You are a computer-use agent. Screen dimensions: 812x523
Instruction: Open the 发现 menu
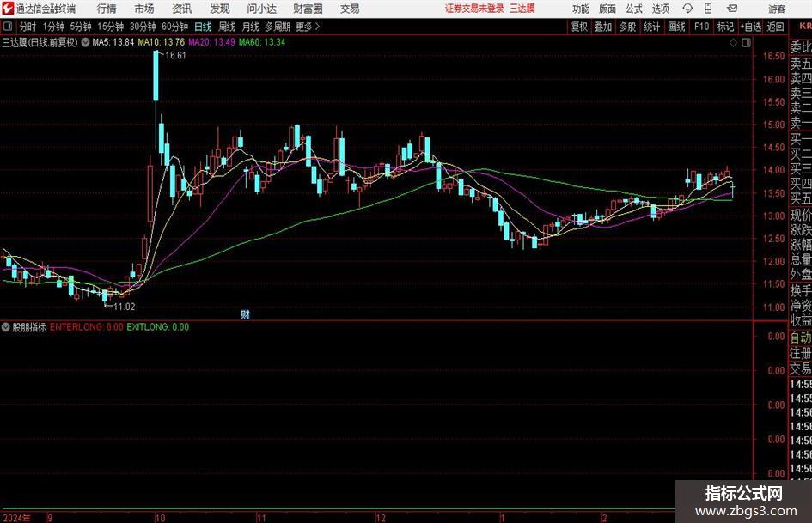[x=220, y=9]
